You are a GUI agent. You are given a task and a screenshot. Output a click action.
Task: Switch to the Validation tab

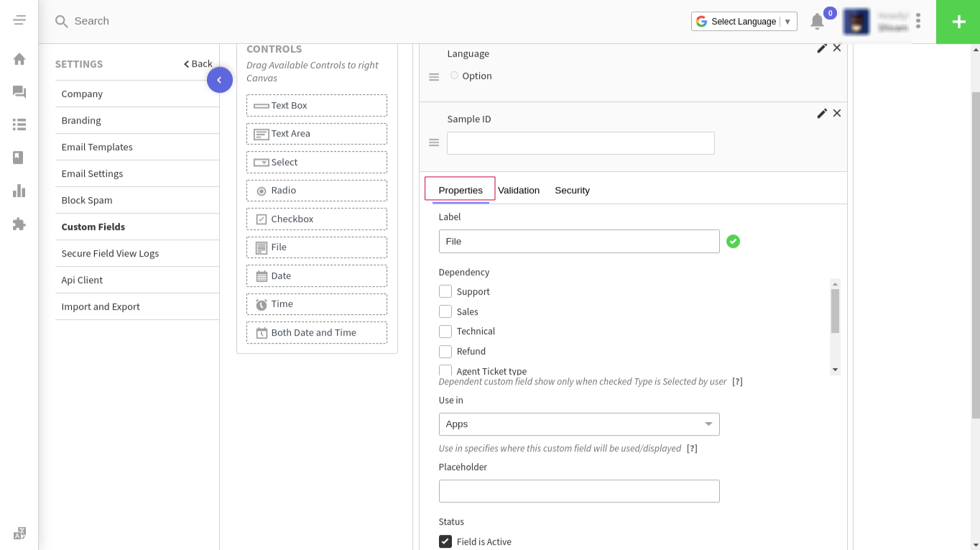[x=519, y=190]
